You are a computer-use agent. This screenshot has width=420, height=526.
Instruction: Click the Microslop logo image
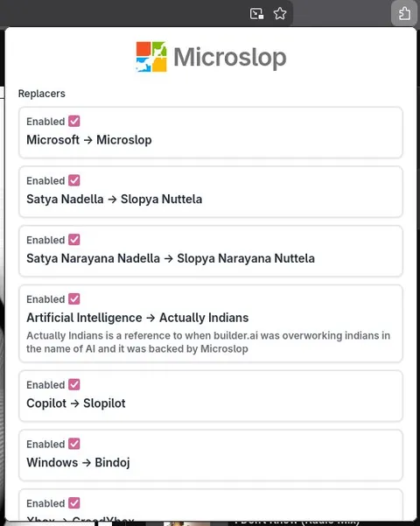click(x=151, y=57)
